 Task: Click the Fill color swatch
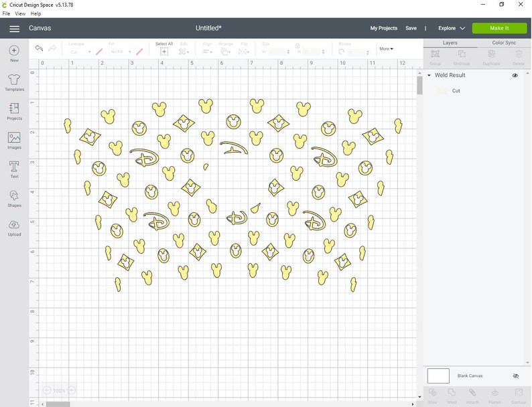point(139,52)
